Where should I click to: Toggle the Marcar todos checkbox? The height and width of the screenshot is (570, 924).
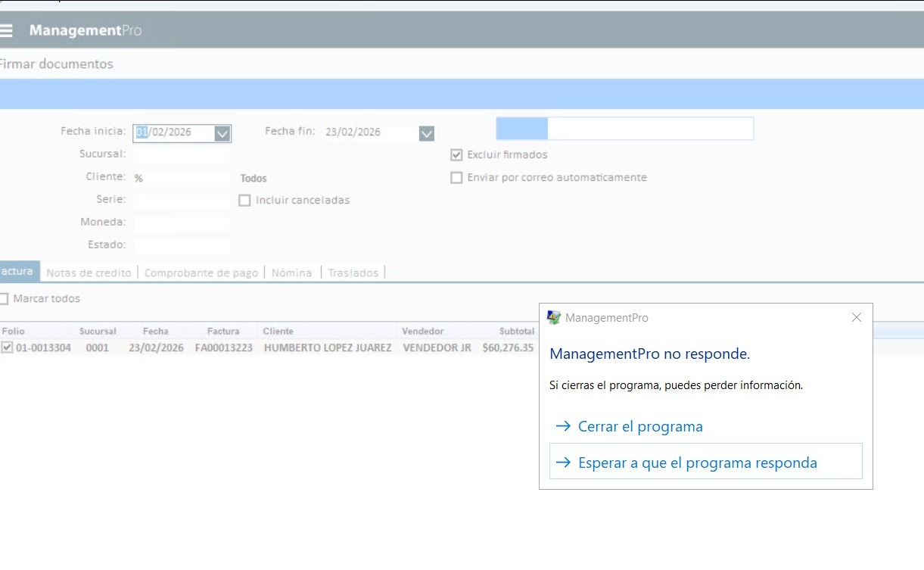tap(4, 299)
